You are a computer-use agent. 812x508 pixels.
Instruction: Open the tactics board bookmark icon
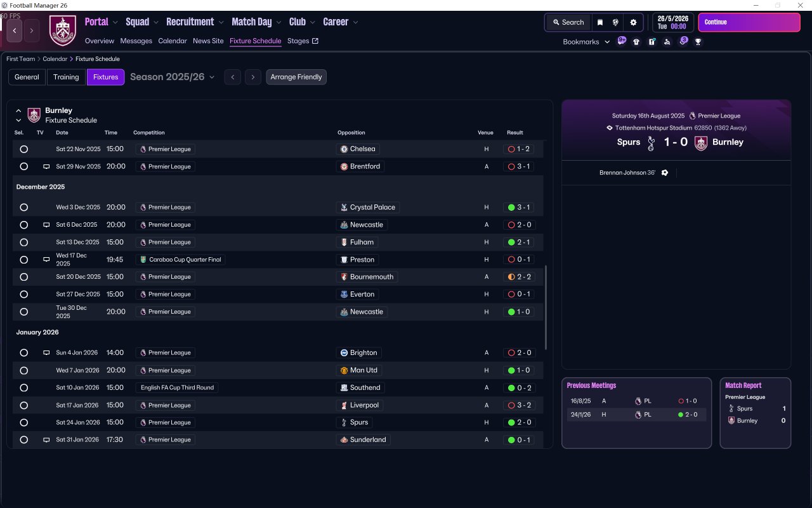pyautogui.click(x=652, y=42)
